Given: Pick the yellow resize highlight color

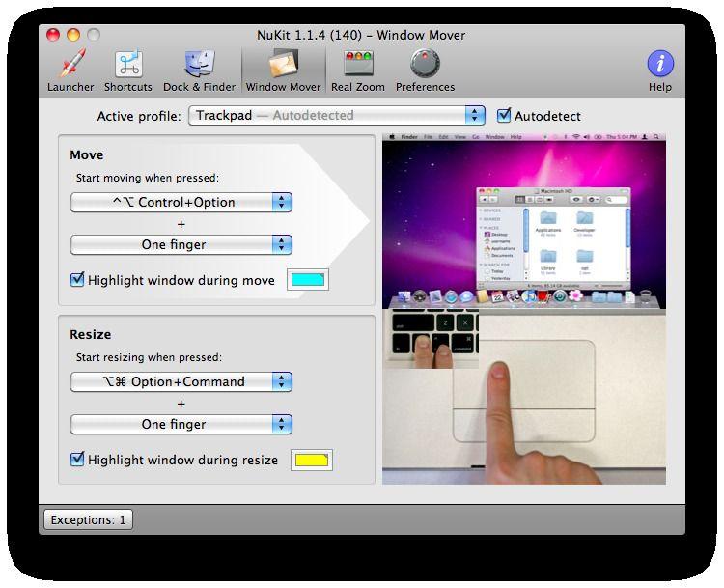Looking at the screenshot, I should [x=312, y=460].
